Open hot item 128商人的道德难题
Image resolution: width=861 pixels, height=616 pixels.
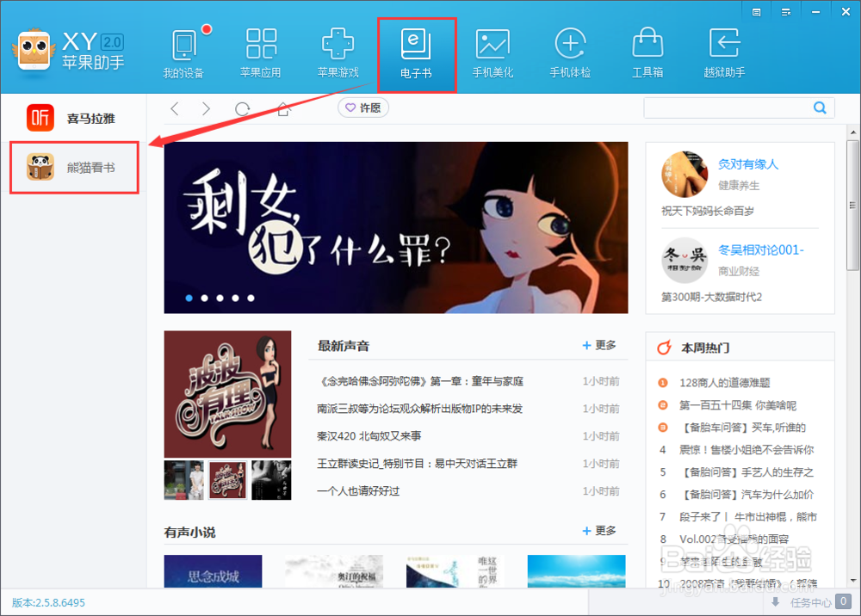[725, 383]
